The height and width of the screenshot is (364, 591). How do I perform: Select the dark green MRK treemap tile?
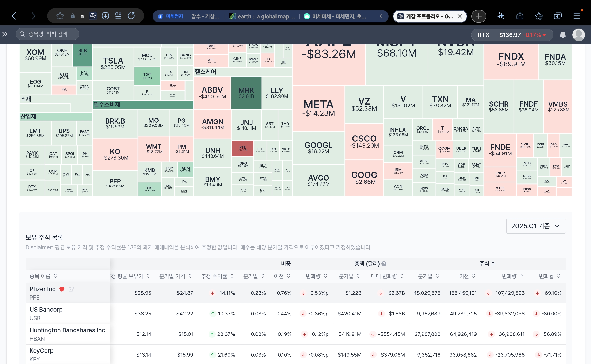pos(246,93)
